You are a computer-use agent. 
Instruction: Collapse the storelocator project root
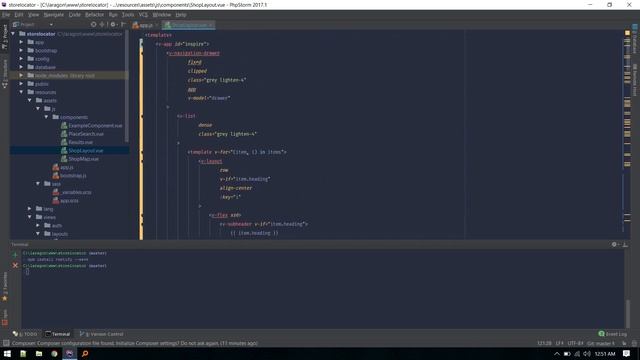(x=13, y=34)
